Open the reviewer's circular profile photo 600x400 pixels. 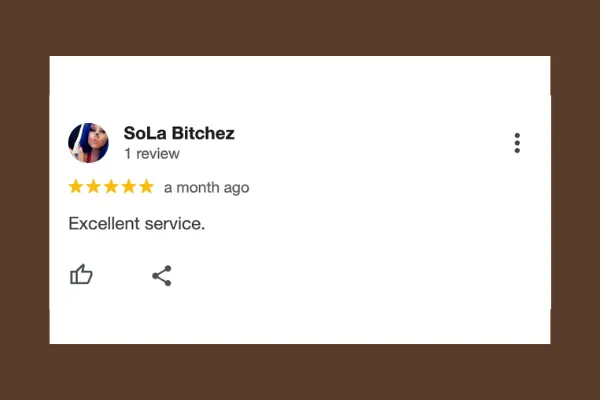tap(88, 143)
